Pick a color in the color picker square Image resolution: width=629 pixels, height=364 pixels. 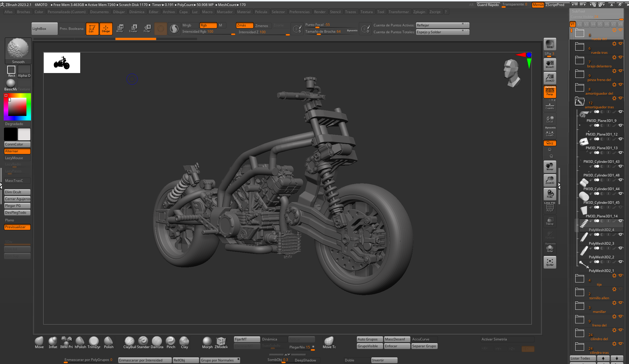pyautogui.click(x=18, y=107)
